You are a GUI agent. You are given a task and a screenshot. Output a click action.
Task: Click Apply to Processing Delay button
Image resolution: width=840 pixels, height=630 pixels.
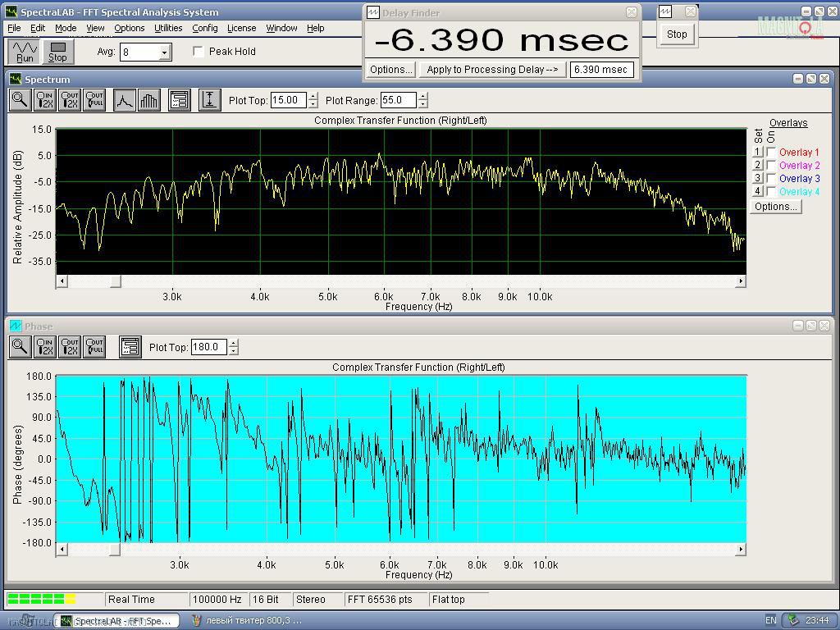click(492, 70)
